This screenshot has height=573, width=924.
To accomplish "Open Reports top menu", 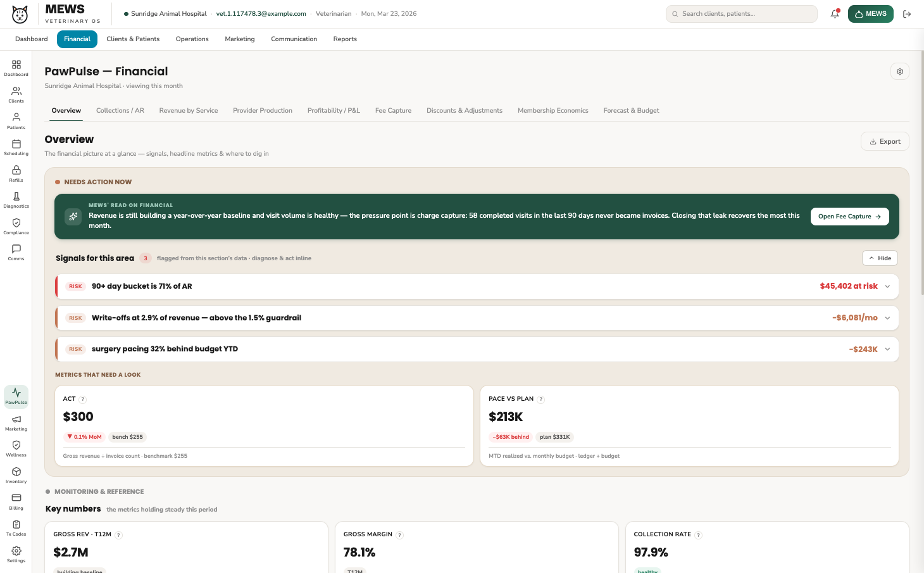I will (x=345, y=39).
